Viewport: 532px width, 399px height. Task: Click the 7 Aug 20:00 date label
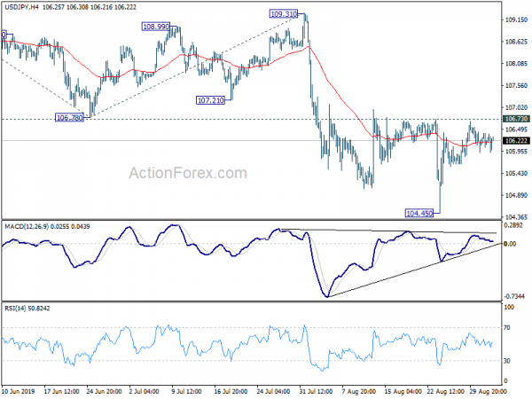pyautogui.click(x=358, y=391)
